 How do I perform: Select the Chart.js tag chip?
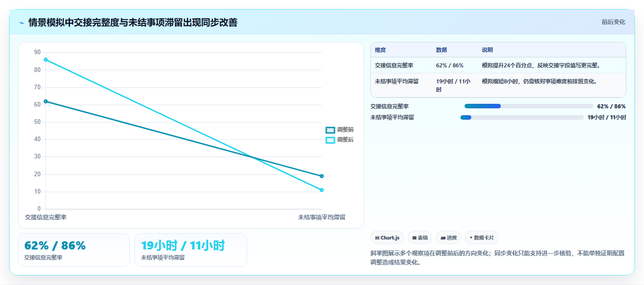point(387,238)
